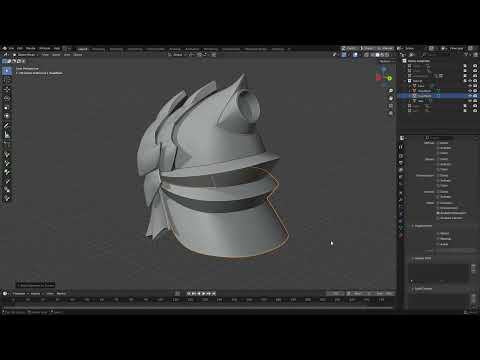Open the Playback menu in timeline
480x360 pixels.
tap(19, 294)
